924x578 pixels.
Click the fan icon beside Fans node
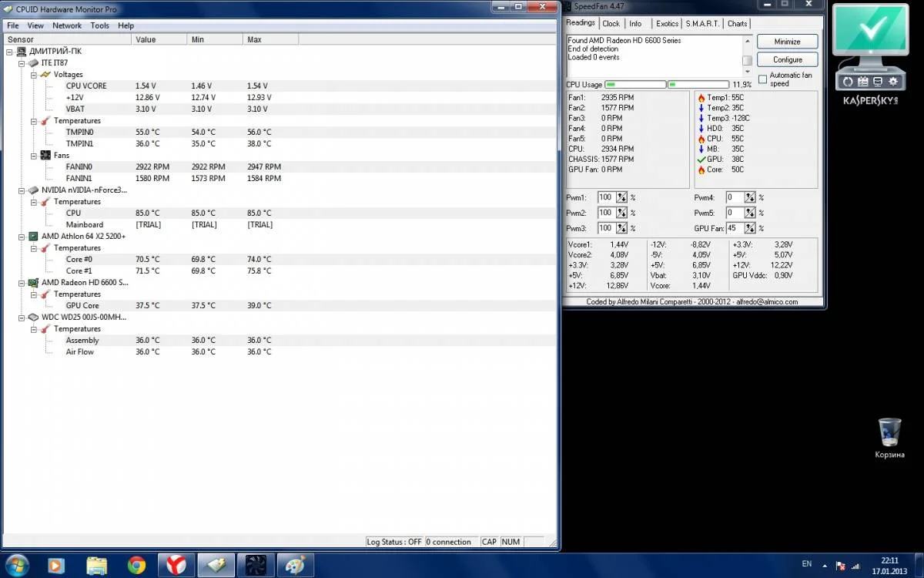pyautogui.click(x=45, y=155)
